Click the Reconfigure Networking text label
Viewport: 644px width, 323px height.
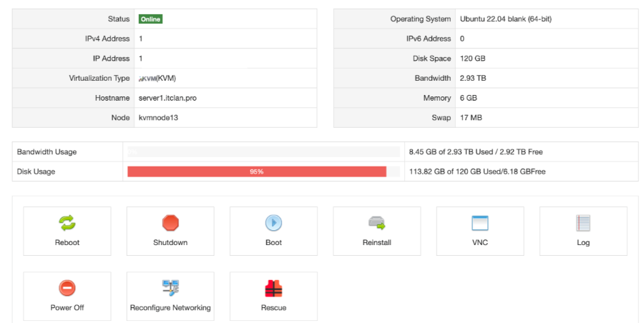click(170, 308)
